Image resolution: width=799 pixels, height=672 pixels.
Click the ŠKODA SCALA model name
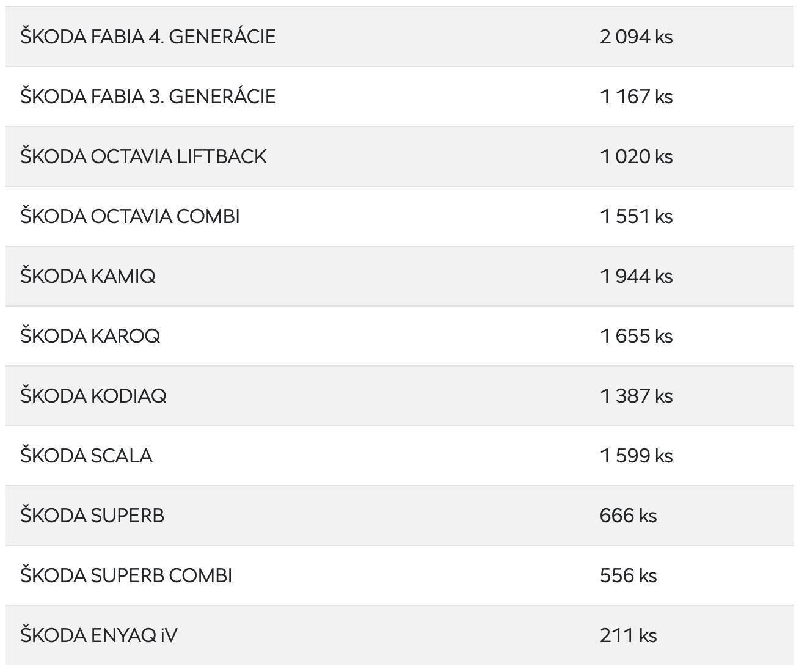[86, 456]
